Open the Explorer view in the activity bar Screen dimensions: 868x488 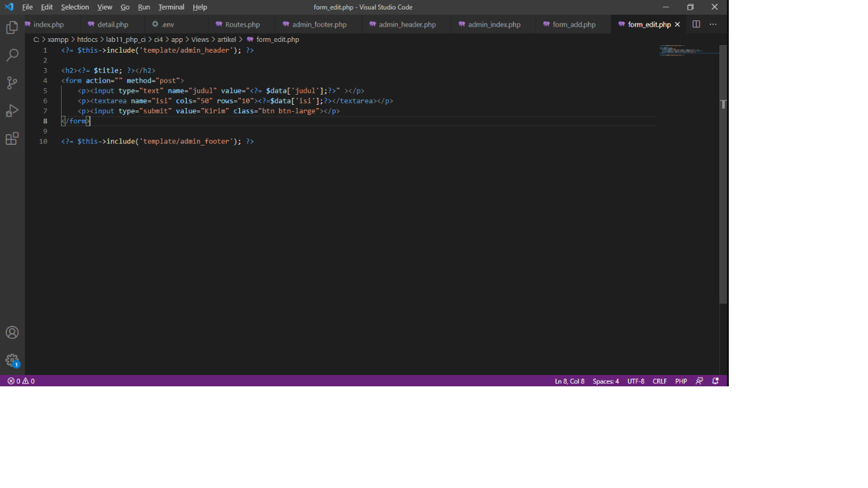(12, 27)
